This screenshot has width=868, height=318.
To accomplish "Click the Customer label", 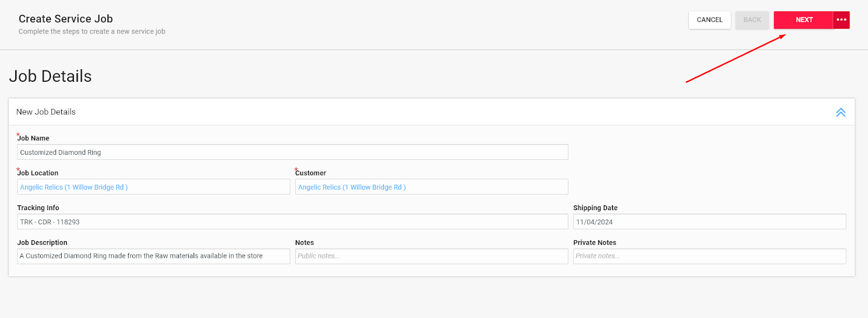I will [x=311, y=173].
